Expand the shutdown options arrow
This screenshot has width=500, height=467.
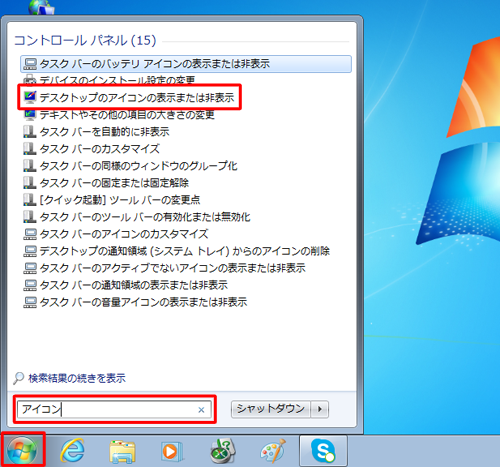pos(320,409)
